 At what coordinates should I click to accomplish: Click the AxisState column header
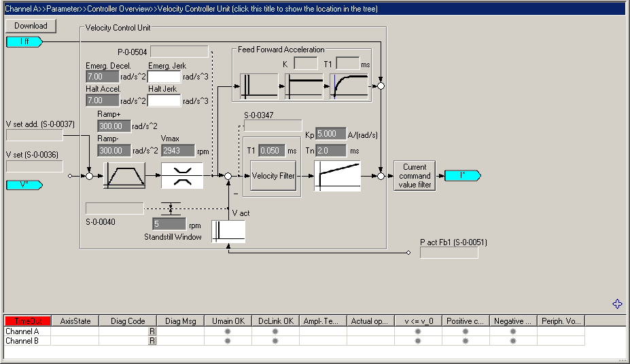point(75,321)
